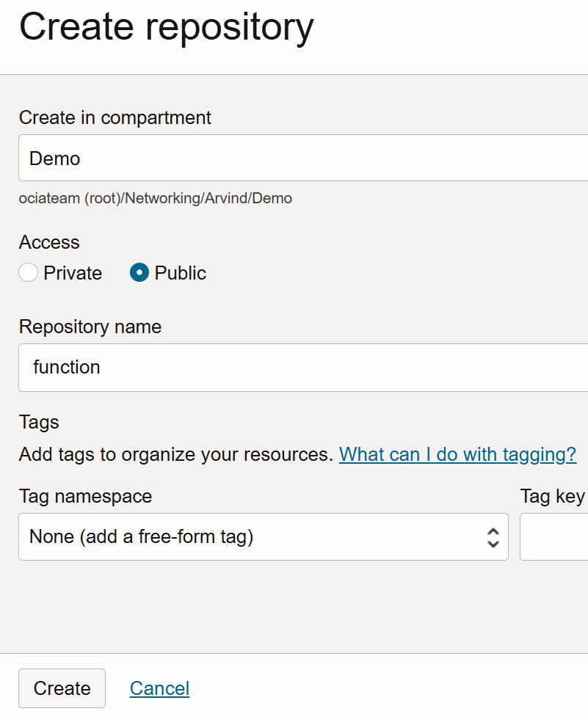Click the 'Tags' section heading
Viewport: 588px width, 714px height.
pos(39,422)
